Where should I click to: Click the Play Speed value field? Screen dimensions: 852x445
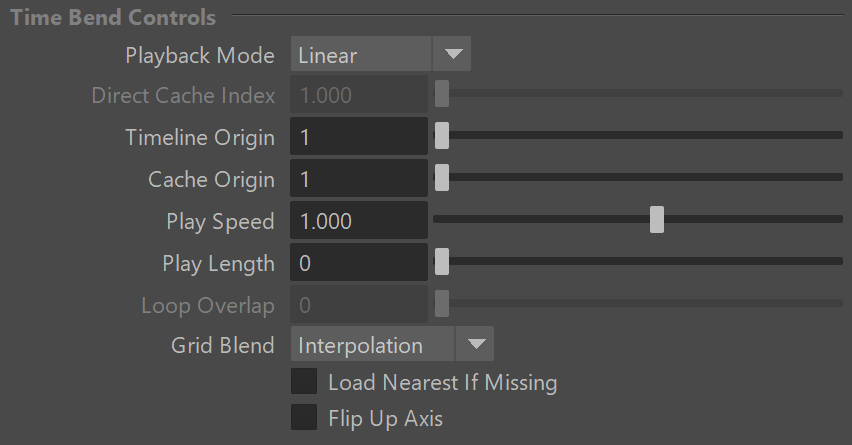click(x=359, y=220)
